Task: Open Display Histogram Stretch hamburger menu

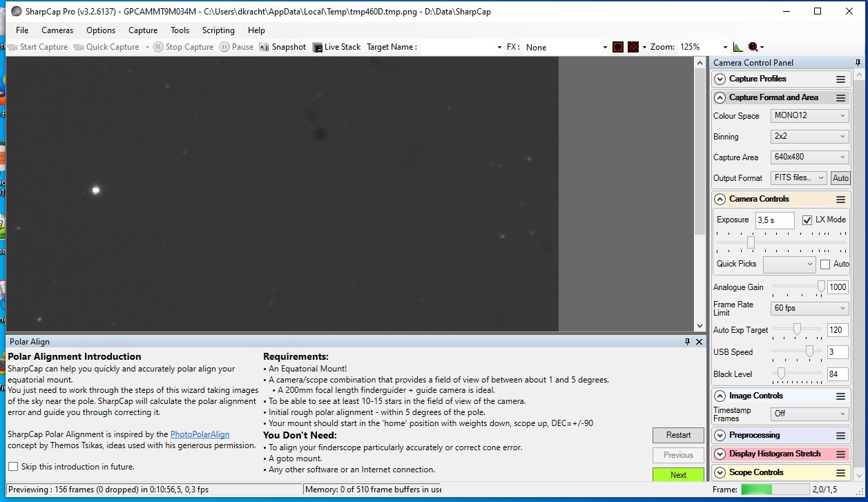Action: click(840, 454)
